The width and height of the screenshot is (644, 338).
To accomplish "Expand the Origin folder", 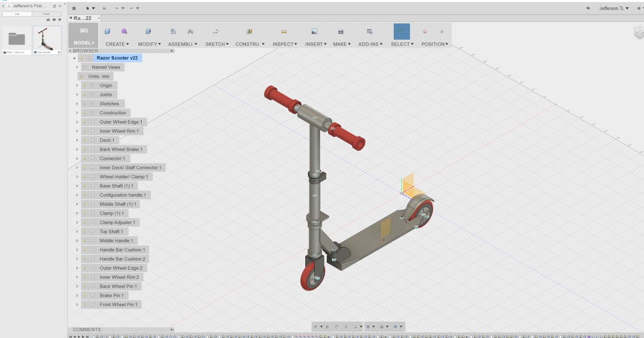I will point(77,85).
